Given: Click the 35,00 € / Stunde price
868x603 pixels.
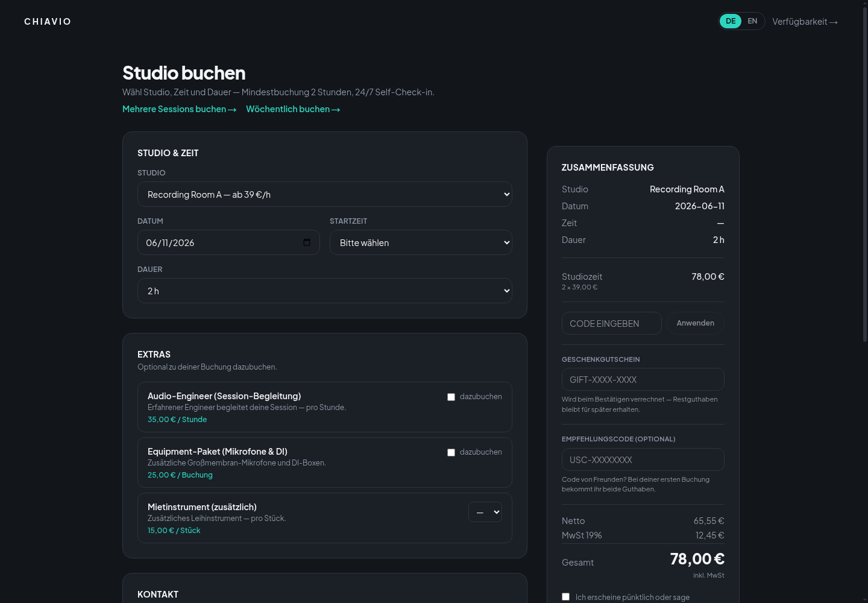Looking at the screenshot, I should click(177, 420).
